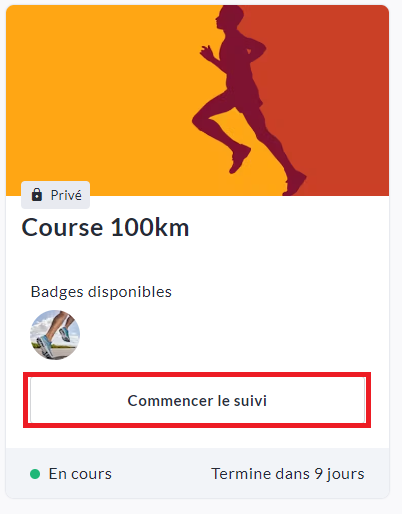Select the Privé privacy label

[55, 195]
